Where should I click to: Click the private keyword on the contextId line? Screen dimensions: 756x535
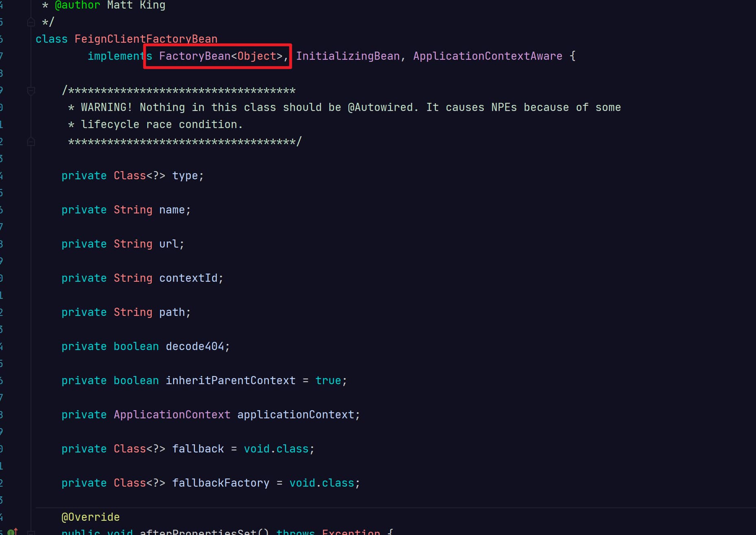pyautogui.click(x=84, y=278)
